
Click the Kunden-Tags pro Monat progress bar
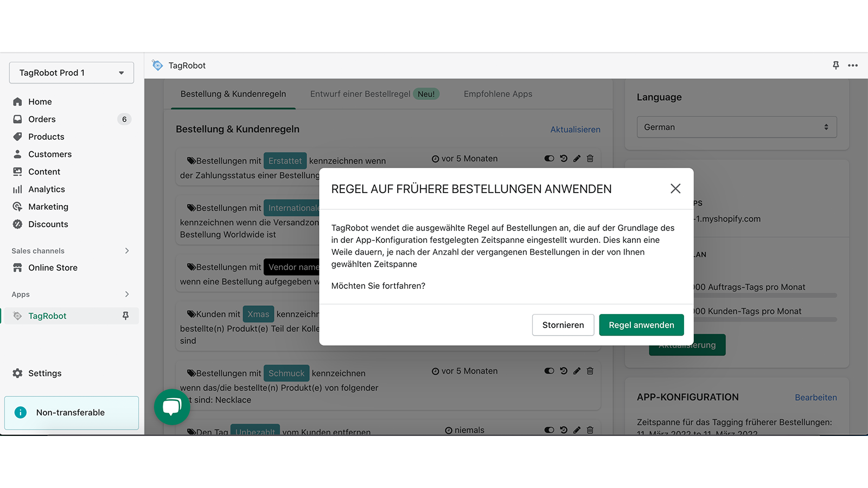765,320
